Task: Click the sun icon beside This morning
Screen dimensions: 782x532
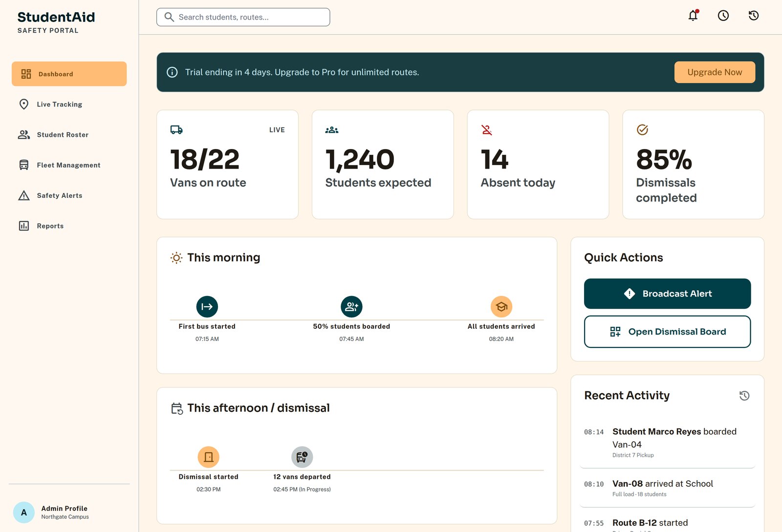Action: coord(176,257)
